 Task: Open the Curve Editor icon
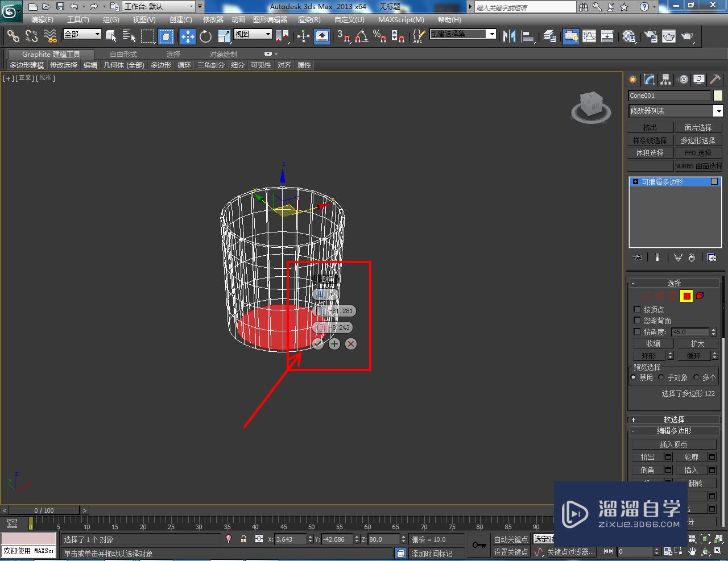(589, 36)
